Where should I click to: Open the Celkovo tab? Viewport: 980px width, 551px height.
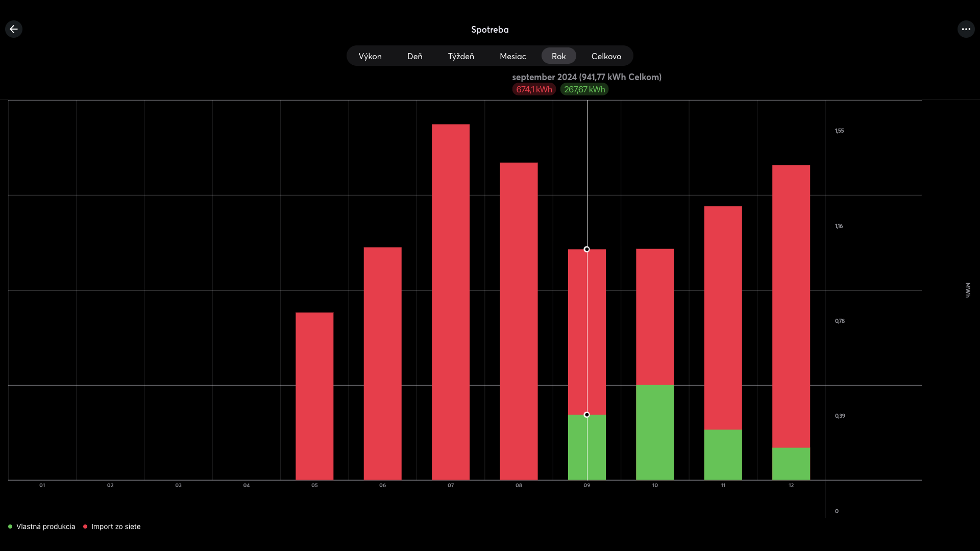point(606,56)
